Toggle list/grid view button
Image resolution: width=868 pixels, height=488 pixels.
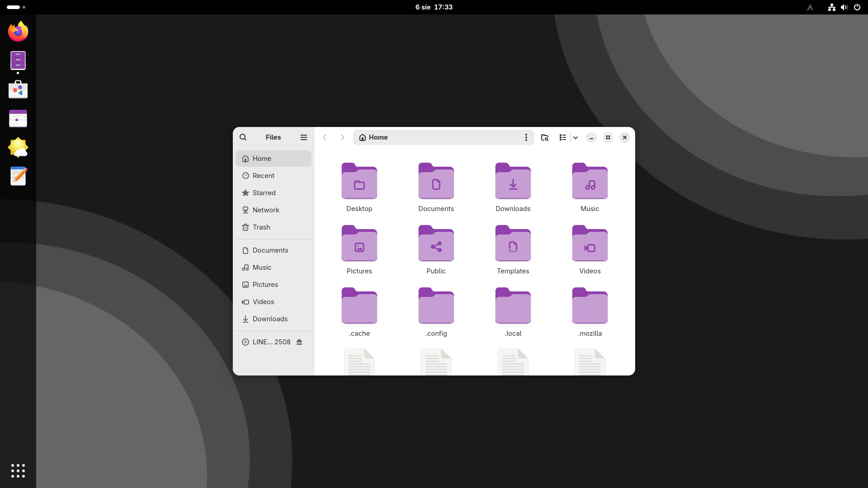563,137
